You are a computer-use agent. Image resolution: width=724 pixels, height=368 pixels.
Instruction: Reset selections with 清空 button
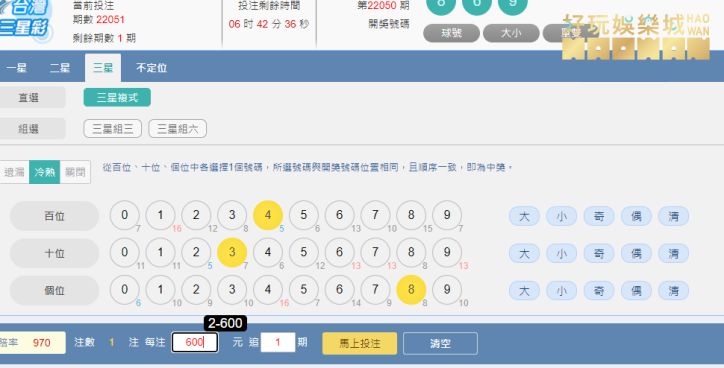coord(440,344)
